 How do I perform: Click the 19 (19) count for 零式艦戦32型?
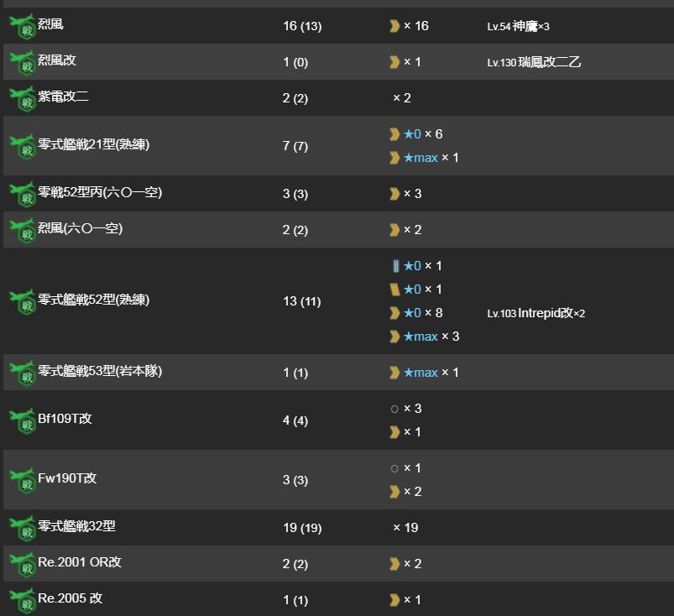(x=302, y=528)
